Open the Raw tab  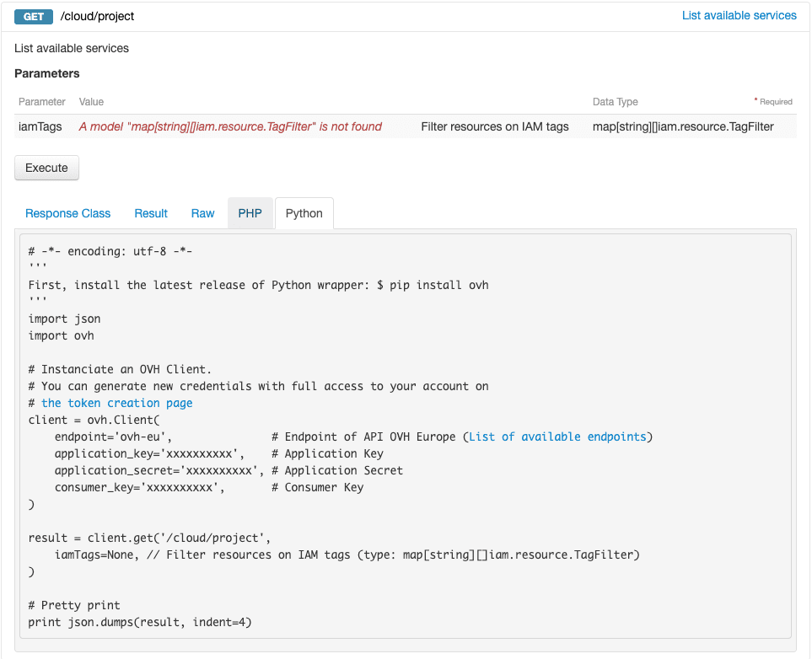point(202,213)
